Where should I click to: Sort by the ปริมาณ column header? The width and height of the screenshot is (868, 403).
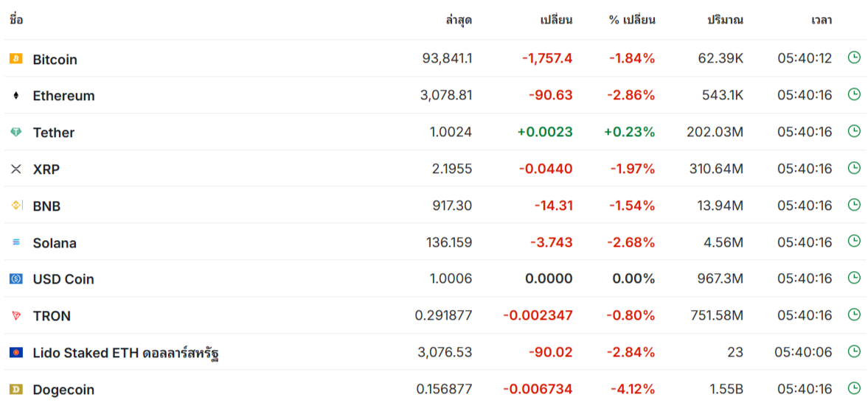725,20
